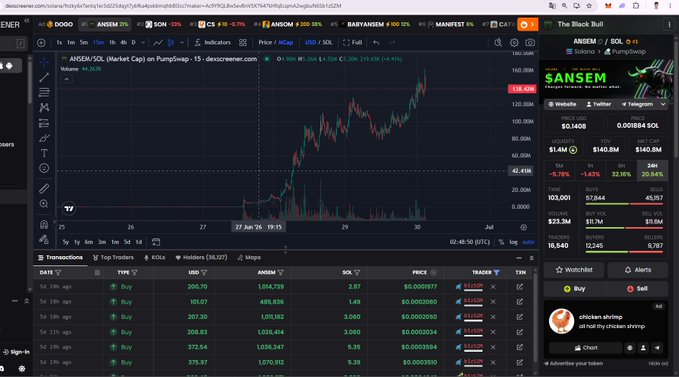
Task: Switch chart to MCap mode
Action: [286, 42]
